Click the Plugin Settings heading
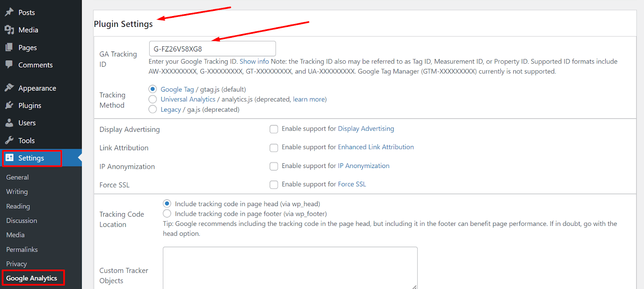The image size is (644, 289). [123, 24]
